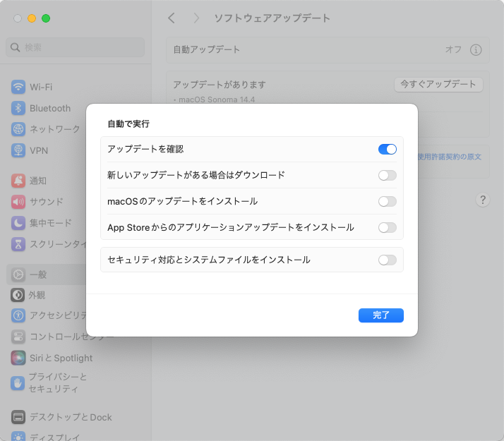Viewport: 504px width, 441px height.
Task: Open Wi-Fi settings icon in sidebar
Action: pyautogui.click(x=18, y=87)
